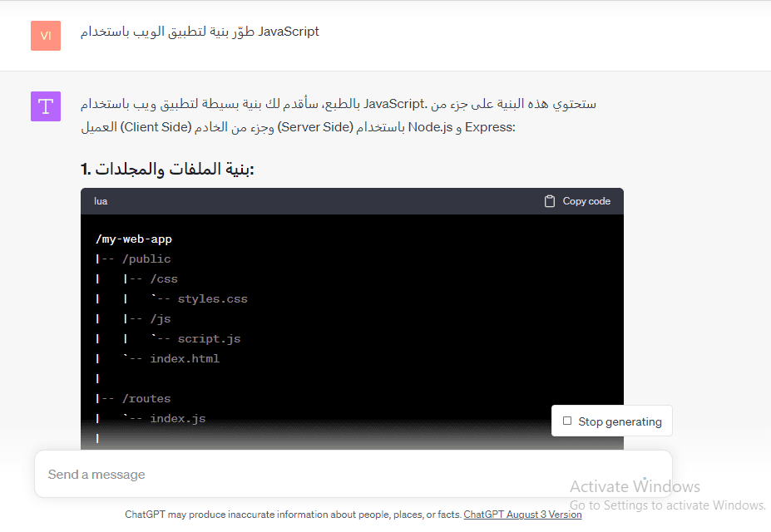Click the /js folder line

pyautogui.click(x=161, y=319)
